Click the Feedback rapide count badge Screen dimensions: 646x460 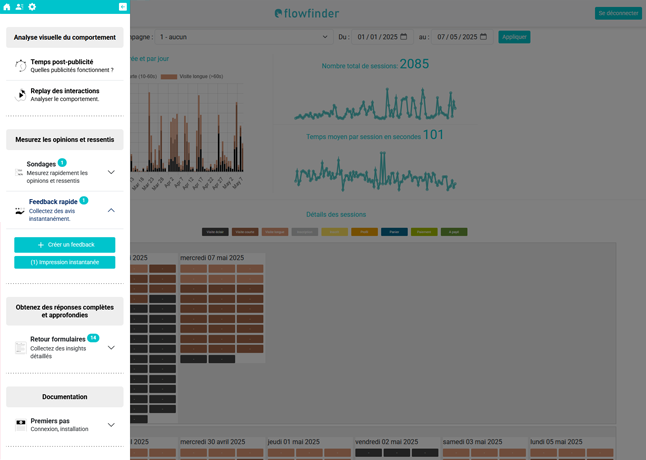point(84,201)
